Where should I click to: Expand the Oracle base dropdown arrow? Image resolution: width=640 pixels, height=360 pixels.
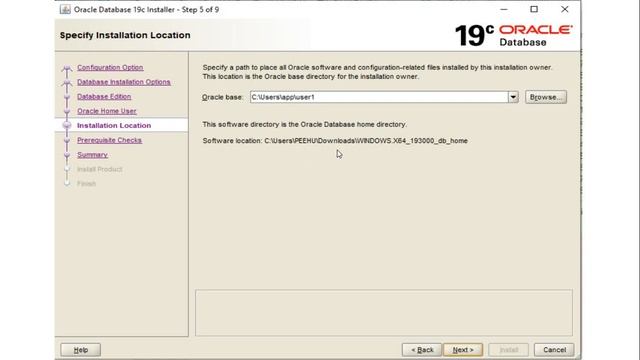click(x=513, y=97)
